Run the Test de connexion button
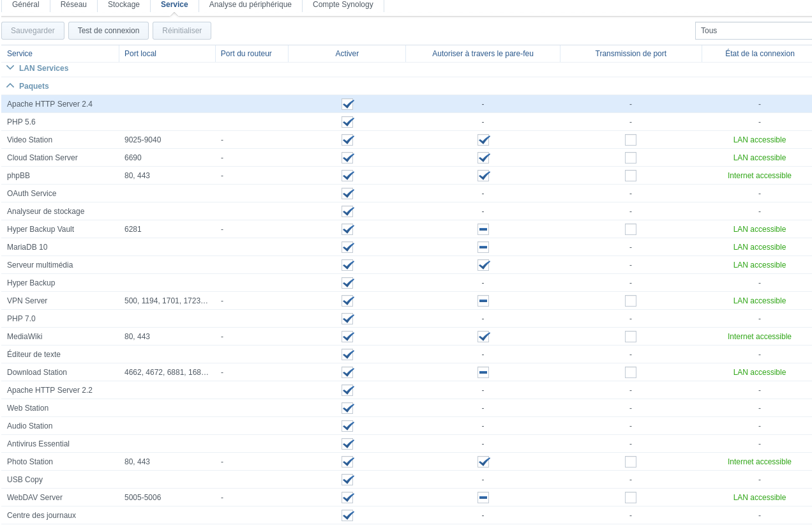The height and width of the screenshot is (525, 812). coord(109,31)
